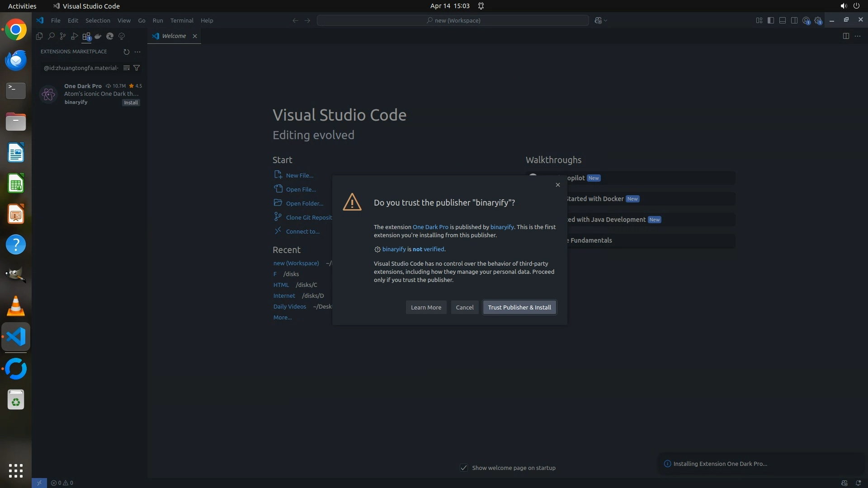Click the workspace search command center field
Screen dimensions: 868x488
pos(453,20)
